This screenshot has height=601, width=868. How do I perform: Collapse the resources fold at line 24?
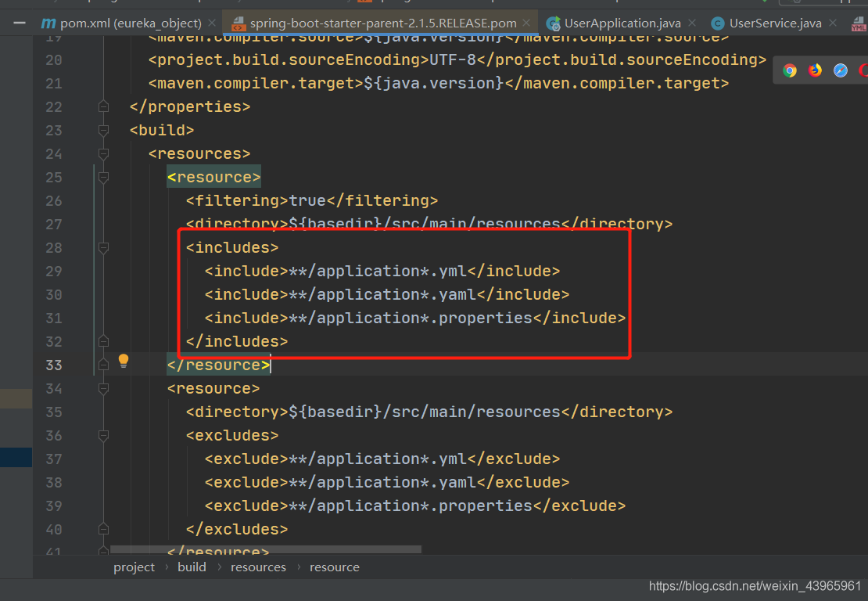point(103,153)
